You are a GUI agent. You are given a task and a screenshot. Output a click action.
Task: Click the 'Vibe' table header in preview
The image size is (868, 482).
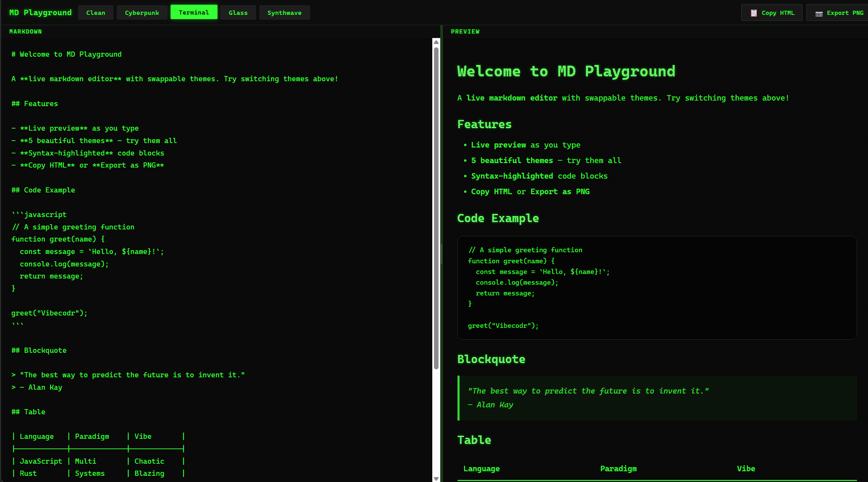point(746,469)
